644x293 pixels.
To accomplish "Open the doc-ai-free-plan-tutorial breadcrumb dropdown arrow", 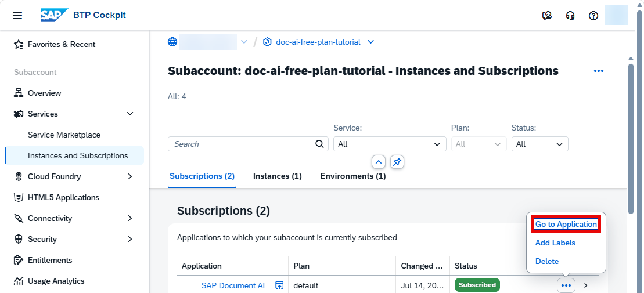I will pos(370,42).
